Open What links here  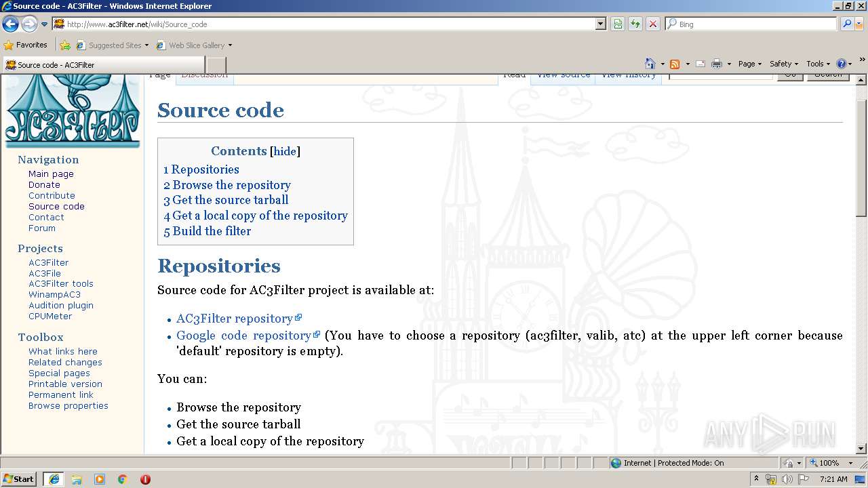(x=63, y=352)
